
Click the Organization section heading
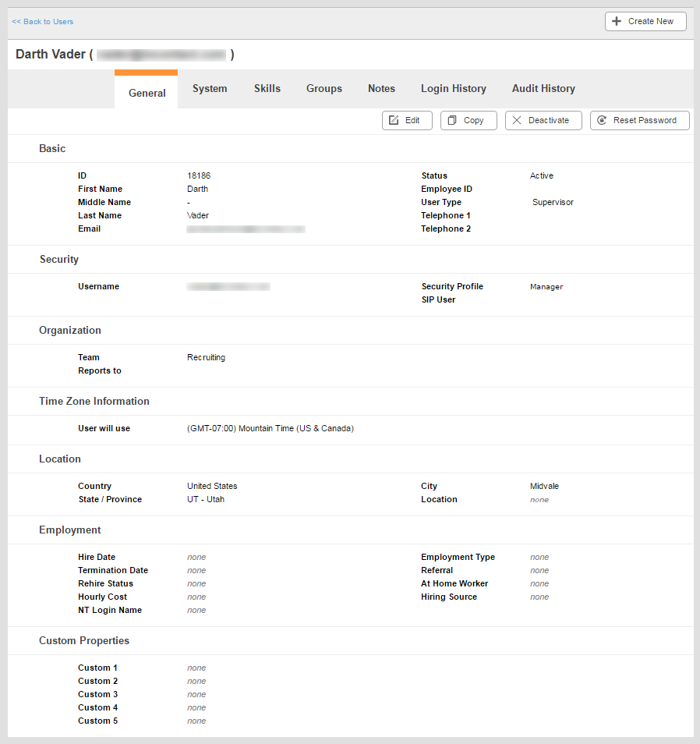(x=70, y=330)
